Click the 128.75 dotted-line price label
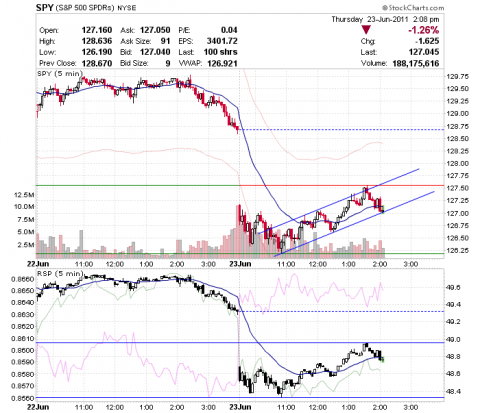Viewport: 480px width, 413px height. point(457,126)
